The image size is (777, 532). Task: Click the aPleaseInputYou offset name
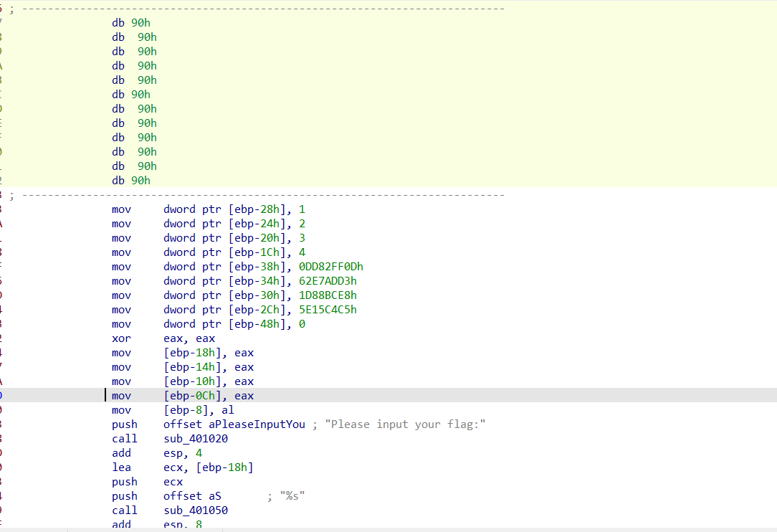pyautogui.click(x=257, y=424)
